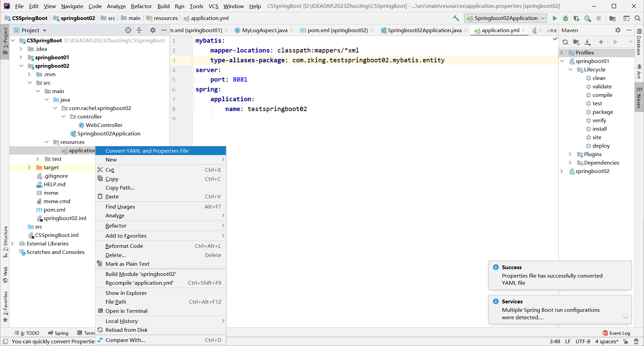644x346 pixels.
Task: Switch to Springboot02Application.java tab
Action: (x=424, y=30)
